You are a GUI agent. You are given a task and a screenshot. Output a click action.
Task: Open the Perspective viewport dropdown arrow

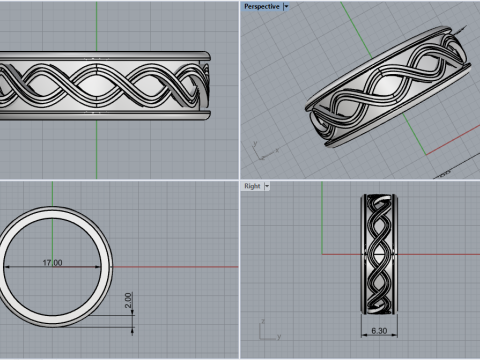point(286,7)
